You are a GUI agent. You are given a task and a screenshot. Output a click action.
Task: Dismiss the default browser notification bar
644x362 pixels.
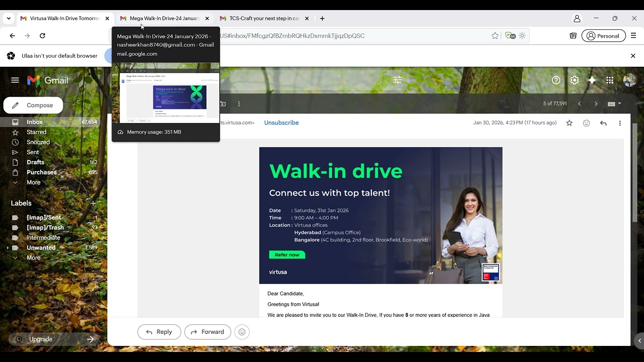click(x=633, y=56)
